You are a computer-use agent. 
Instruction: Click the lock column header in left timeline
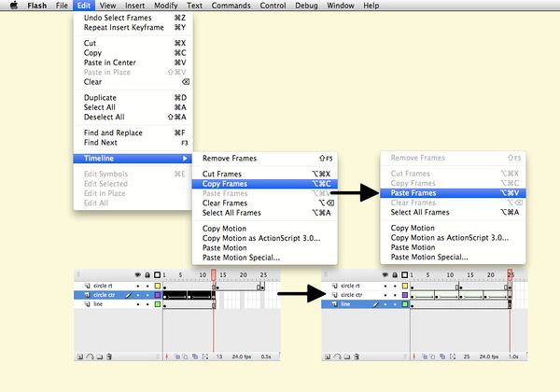coord(148,274)
